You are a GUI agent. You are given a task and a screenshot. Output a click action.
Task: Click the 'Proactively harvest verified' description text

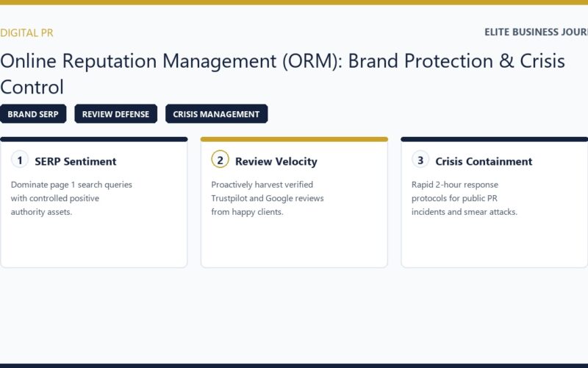pyautogui.click(x=268, y=198)
